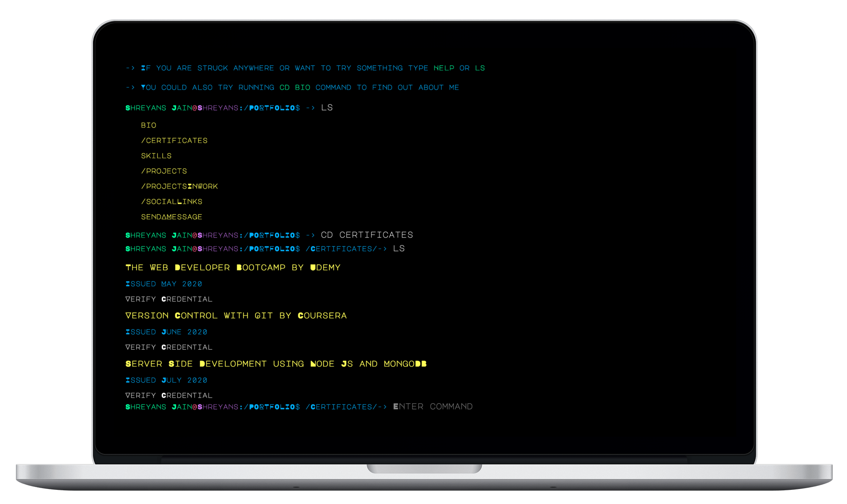Click The Web Developer Bootcamp By Udemy title
The image size is (847, 504).
point(233,268)
